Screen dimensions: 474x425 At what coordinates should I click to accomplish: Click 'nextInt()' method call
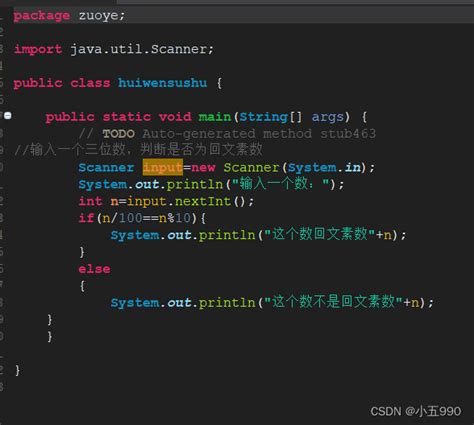211,201
